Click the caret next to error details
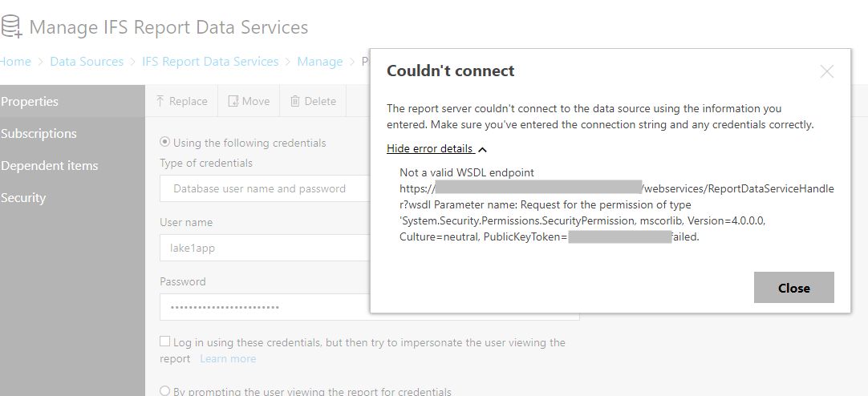The image size is (868, 396). pyautogui.click(x=482, y=149)
